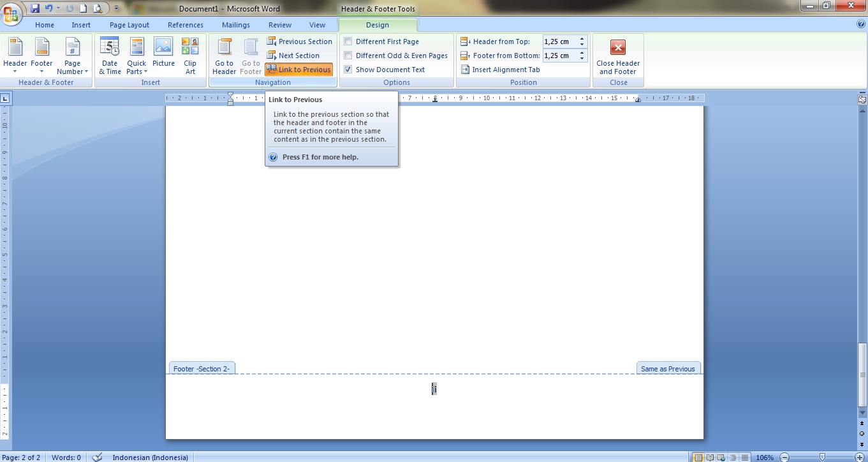The width and height of the screenshot is (868, 462).
Task: Go to previous page browse arrow
Action: coord(862,424)
